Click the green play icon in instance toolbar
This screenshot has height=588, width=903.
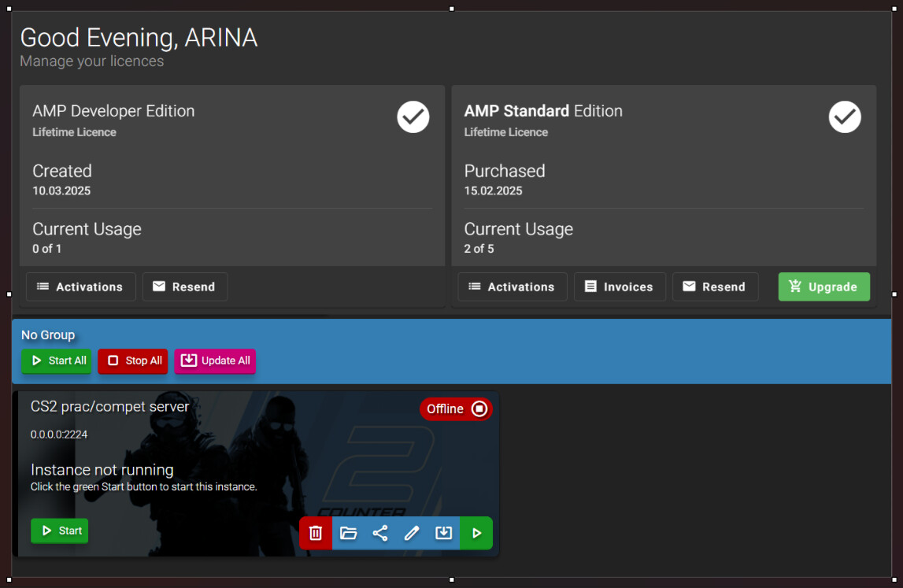(476, 533)
